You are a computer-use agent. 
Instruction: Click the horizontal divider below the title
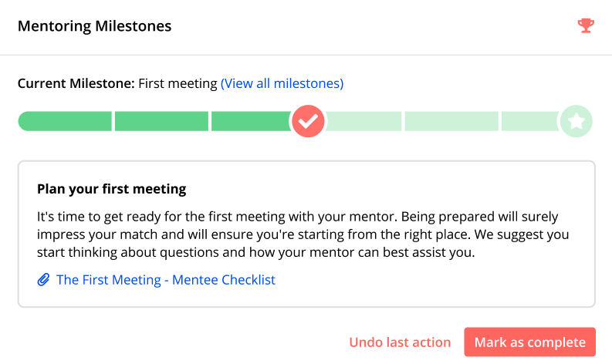306,55
